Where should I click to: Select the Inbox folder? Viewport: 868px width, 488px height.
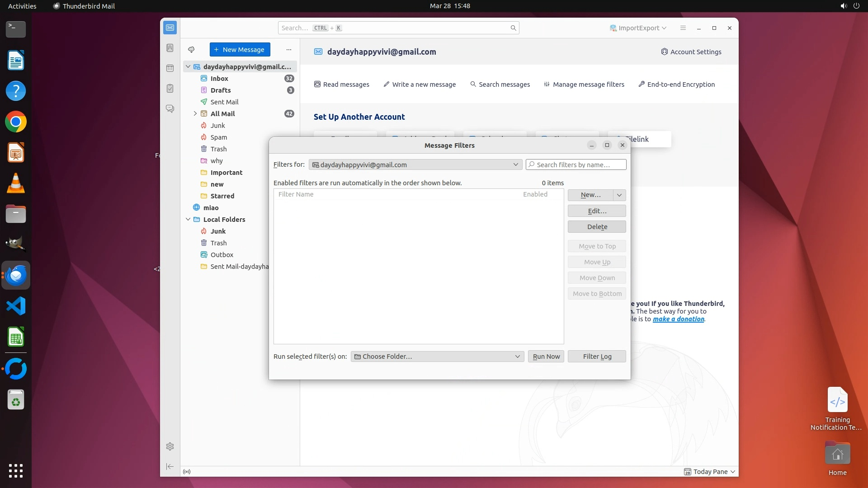[x=219, y=79]
